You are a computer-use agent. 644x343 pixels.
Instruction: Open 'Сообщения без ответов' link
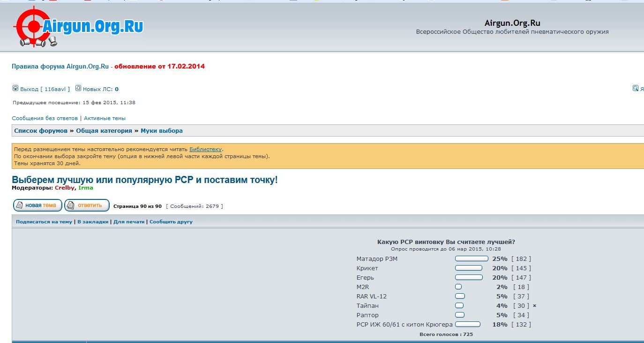tap(45, 118)
